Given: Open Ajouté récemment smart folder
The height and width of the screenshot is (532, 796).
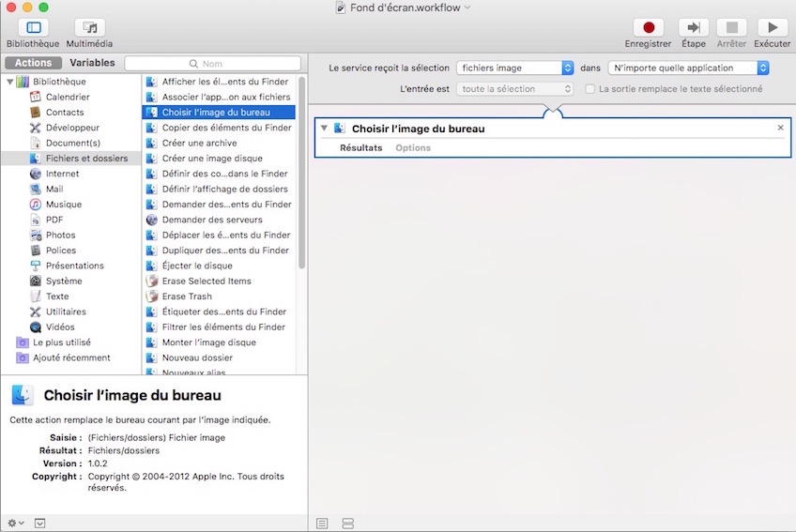Looking at the screenshot, I should [71, 357].
